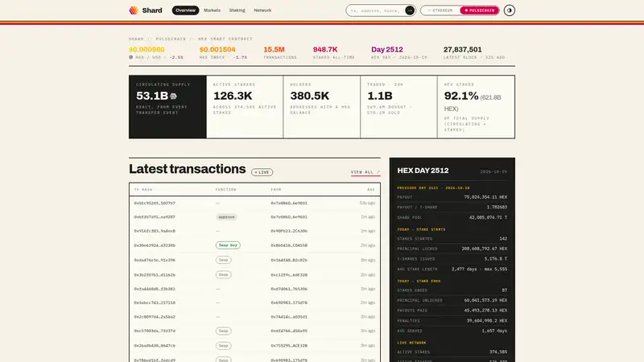The height and width of the screenshot is (362, 644).
Task: Submit search with the arrow button
Action: coord(410,10)
